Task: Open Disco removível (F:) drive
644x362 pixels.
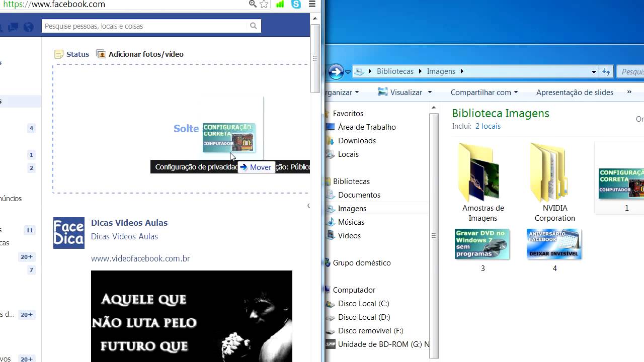Action: tap(370, 330)
